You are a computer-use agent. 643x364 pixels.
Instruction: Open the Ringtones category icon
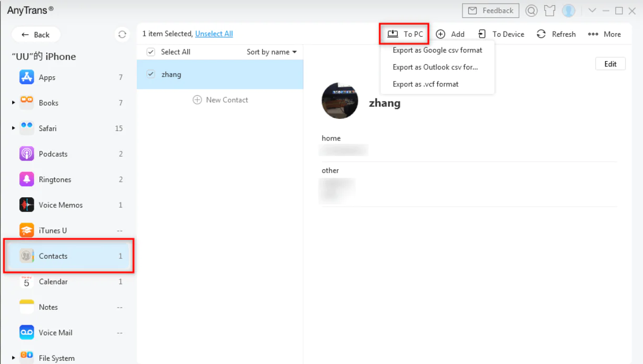click(x=27, y=179)
